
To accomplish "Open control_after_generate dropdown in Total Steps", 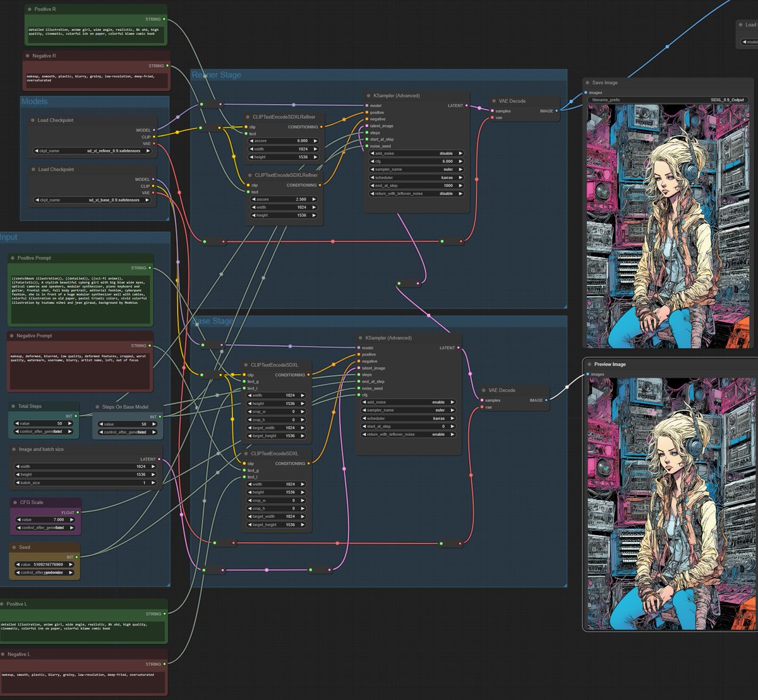I will 44,431.
